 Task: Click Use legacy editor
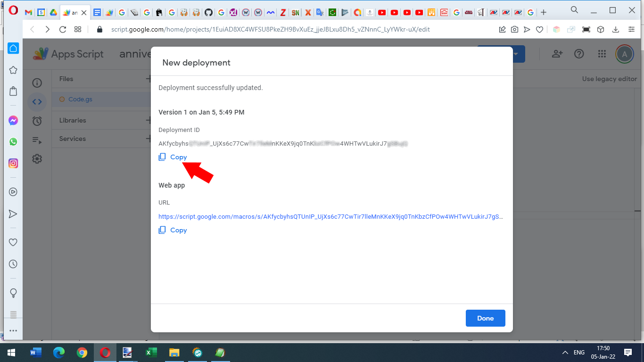coord(609,79)
